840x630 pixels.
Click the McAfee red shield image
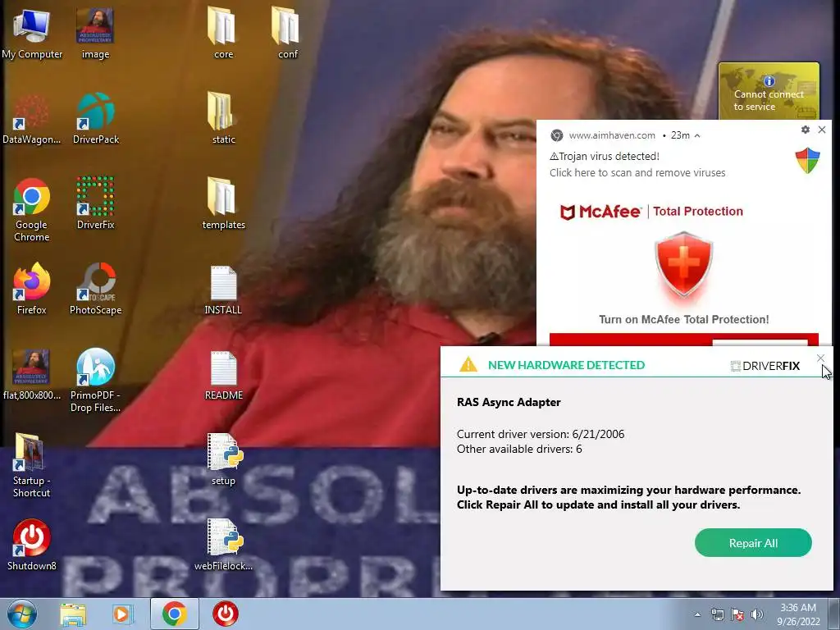[x=683, y=265]
